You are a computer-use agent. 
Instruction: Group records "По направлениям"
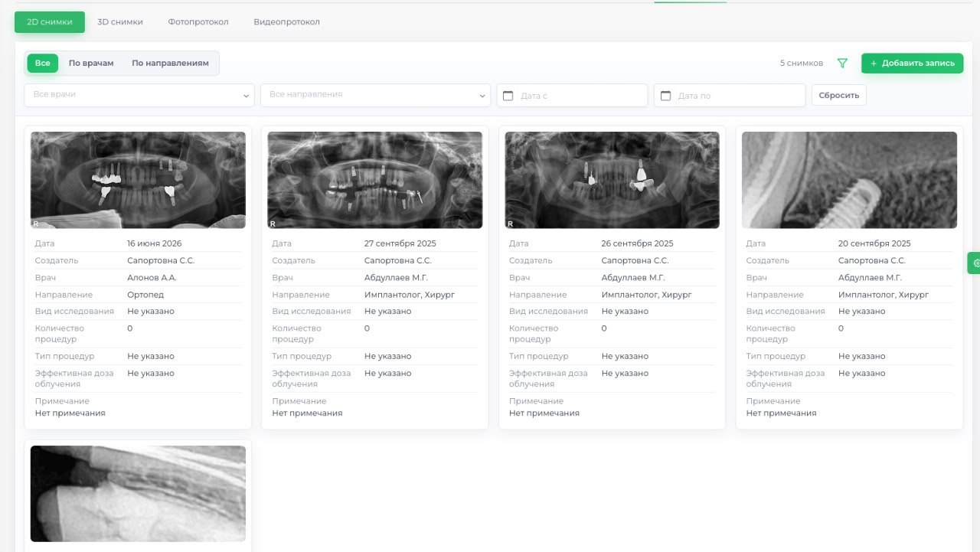(170, 63)
